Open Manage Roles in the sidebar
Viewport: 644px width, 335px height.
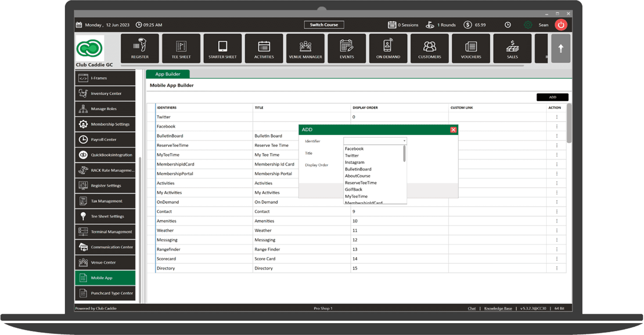[105, 109]
